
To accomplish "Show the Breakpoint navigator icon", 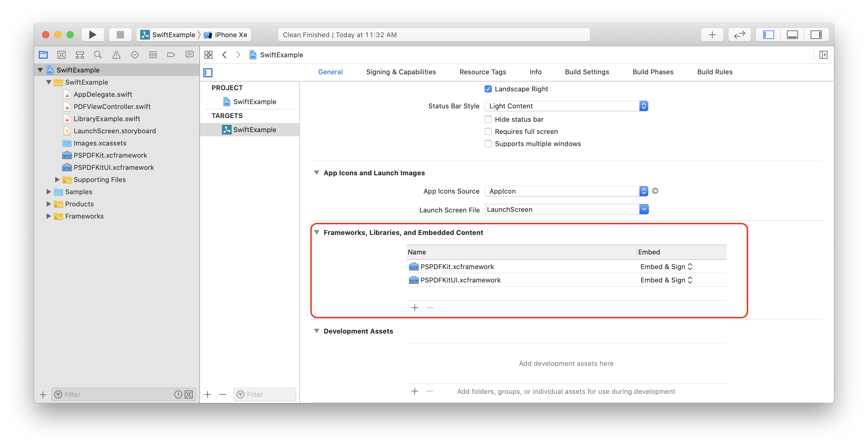I will (x=171, y=55).
